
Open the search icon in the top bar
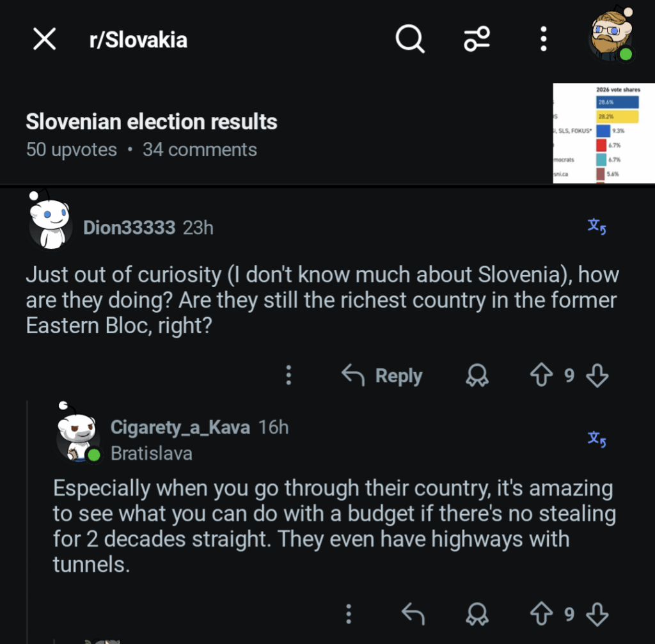(x=409, y=39)
